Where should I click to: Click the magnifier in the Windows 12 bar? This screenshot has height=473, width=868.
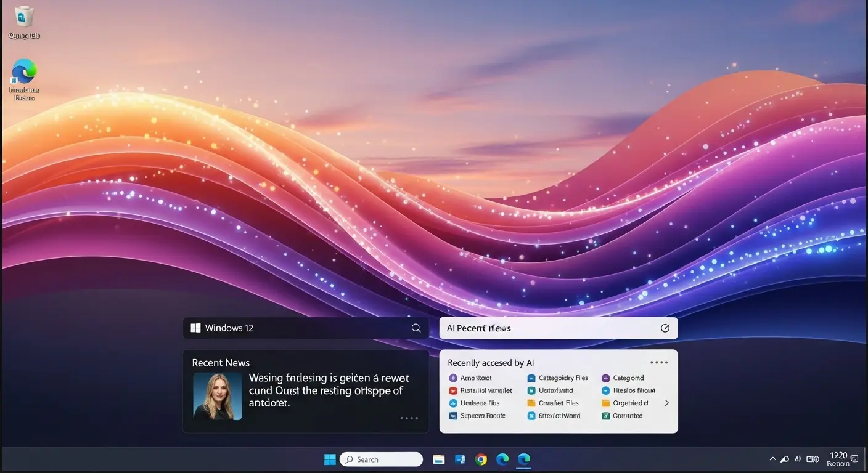click(416, 328)
